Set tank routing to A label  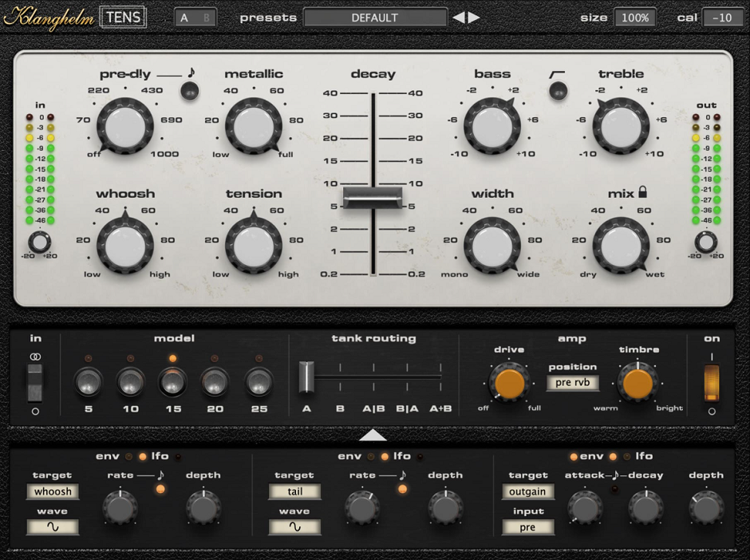(306, 409)
